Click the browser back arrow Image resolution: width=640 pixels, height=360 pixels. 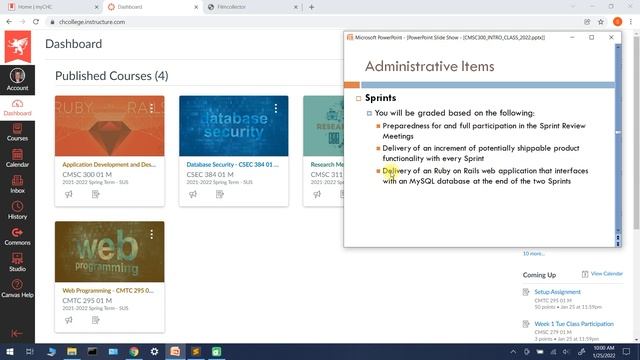click(9, 22)
